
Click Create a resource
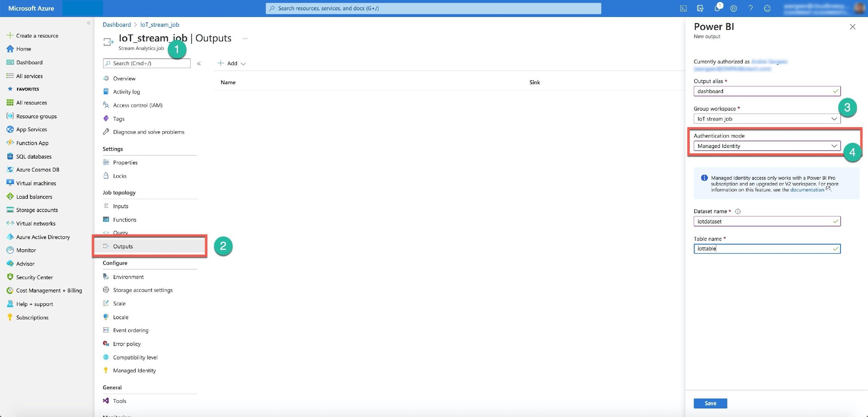tap(32, 35)
